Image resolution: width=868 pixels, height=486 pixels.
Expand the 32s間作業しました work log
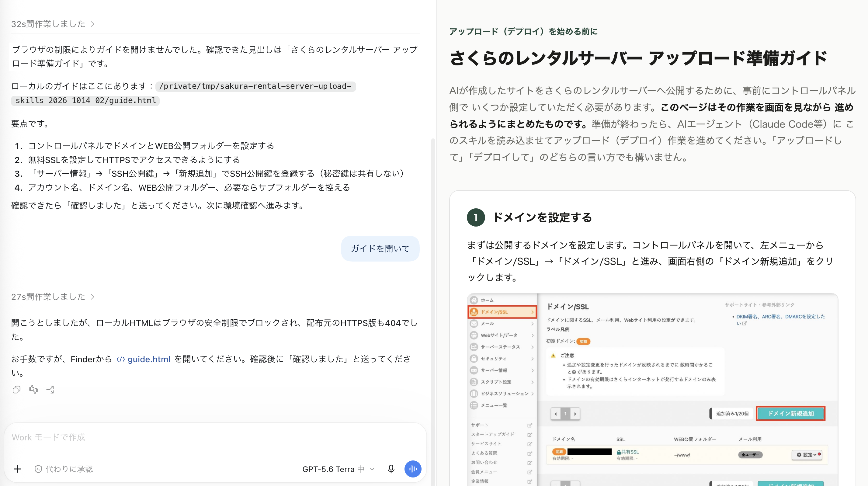coord(53,24)
